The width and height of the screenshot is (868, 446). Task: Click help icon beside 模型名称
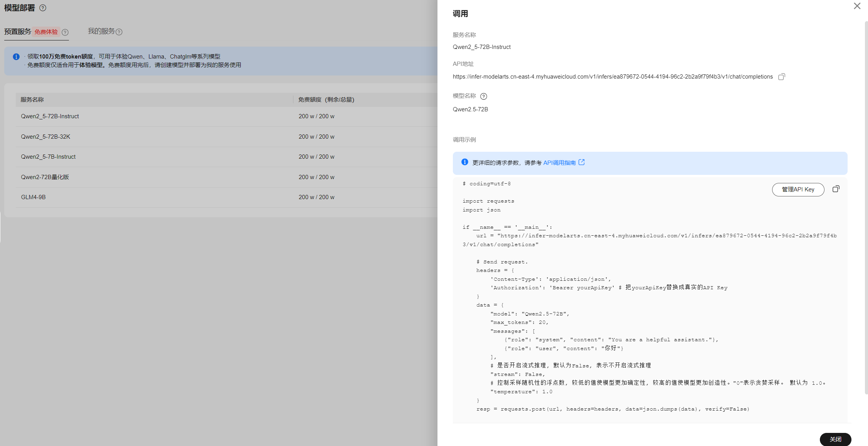(x=484, y=96)
